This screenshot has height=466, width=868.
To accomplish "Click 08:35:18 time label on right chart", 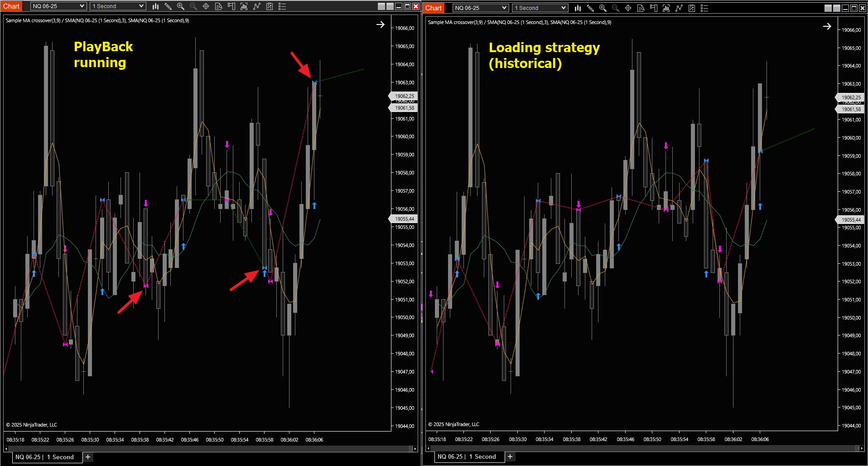I will (437, 439).
